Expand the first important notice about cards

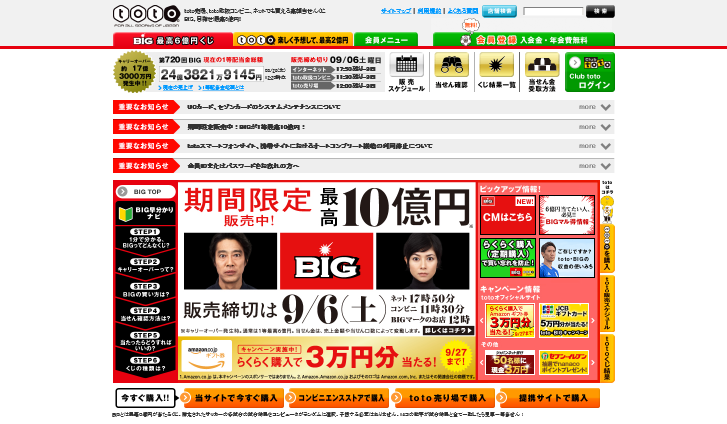point(364,107)
